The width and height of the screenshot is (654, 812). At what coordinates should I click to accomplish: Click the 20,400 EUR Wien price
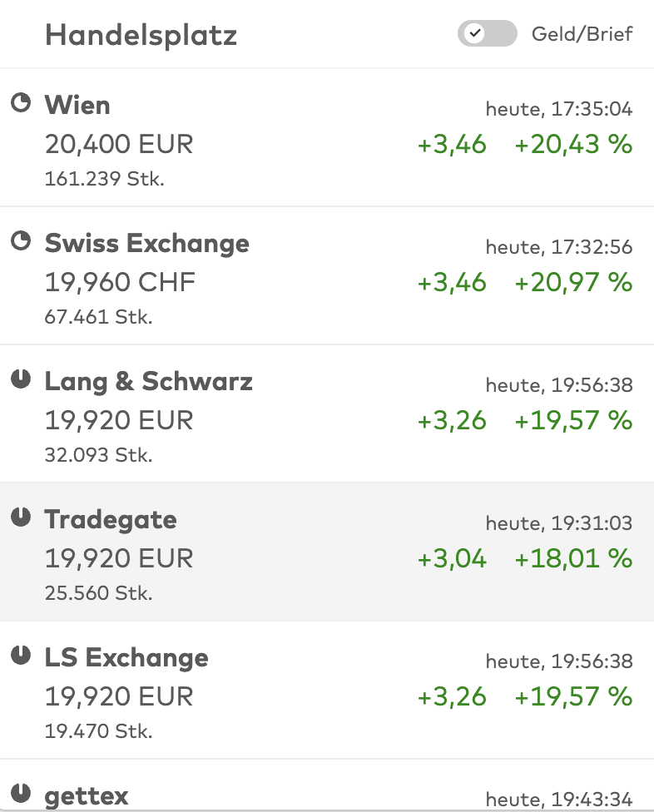pos(119,144)
